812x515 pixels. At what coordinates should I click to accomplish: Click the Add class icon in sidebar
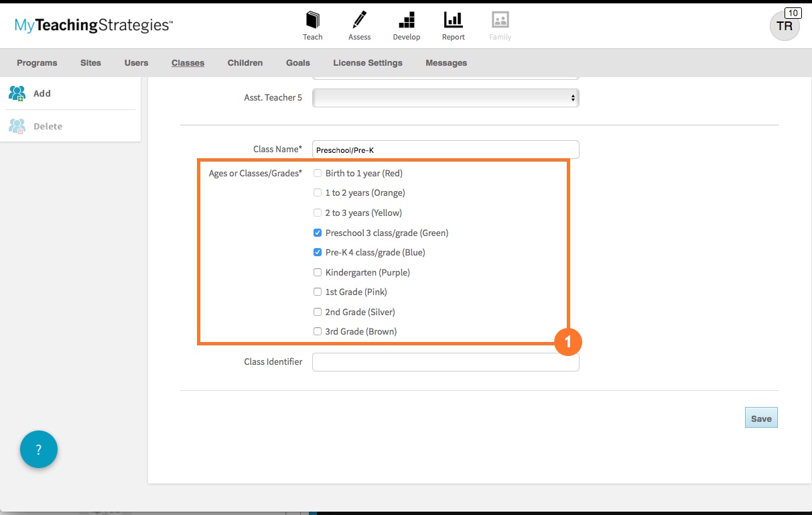(17, 94)
